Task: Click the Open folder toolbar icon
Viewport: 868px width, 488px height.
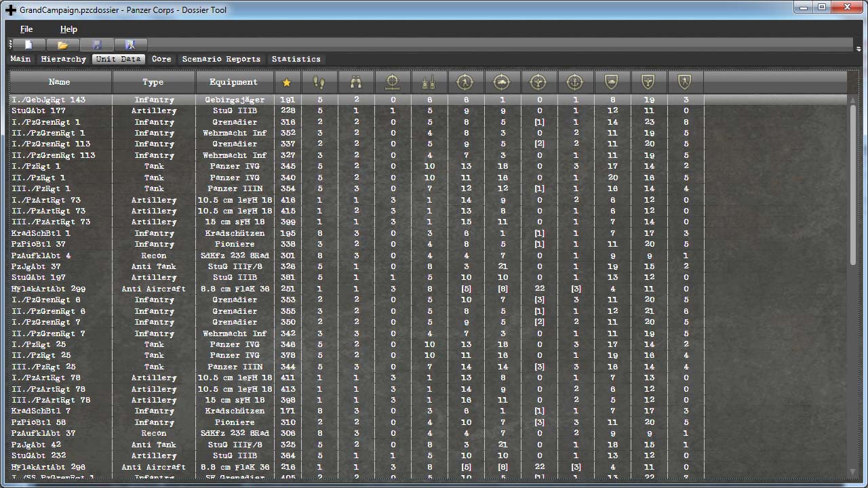Action: pos(62,44)
